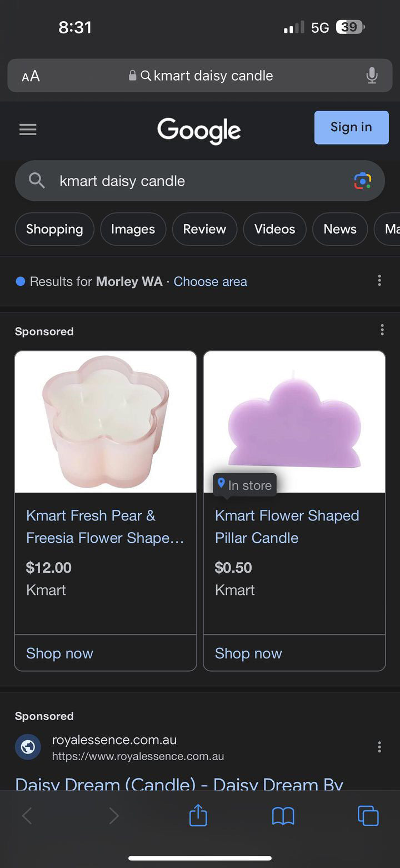This screenshot has height=868, width=400.
Task: Tap the Safari share icon
Action: [x=198, y=816]
